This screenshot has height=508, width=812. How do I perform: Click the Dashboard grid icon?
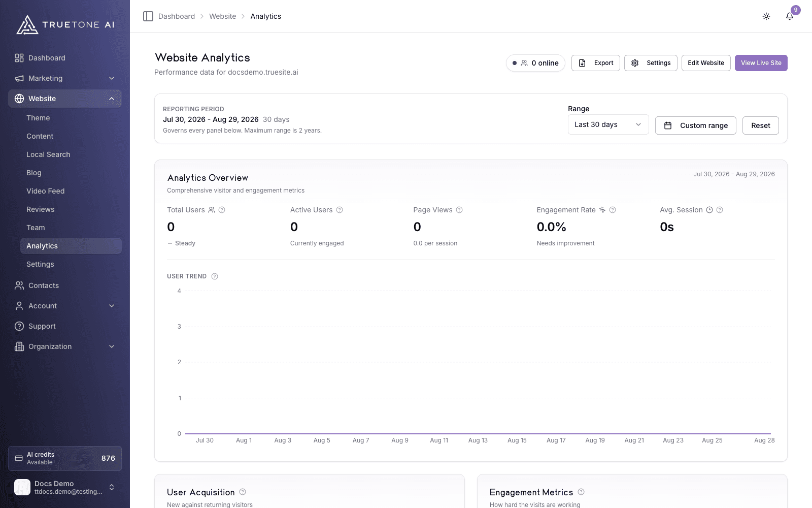click(19, 58)
